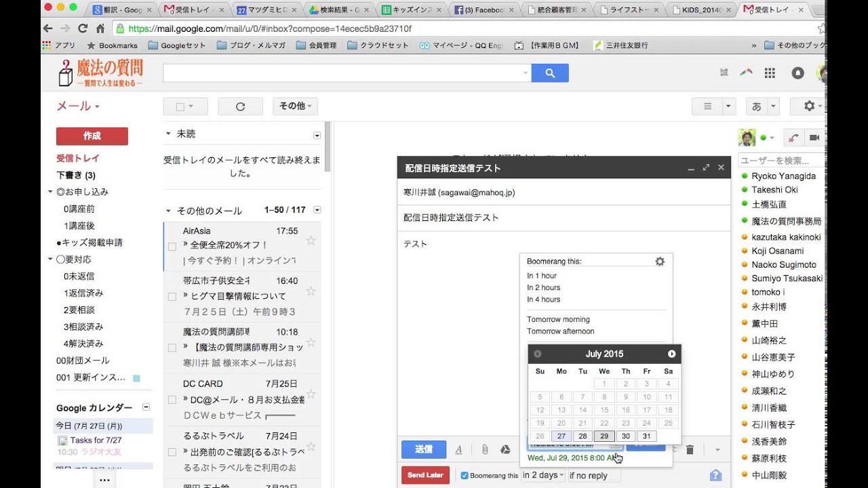This screenshot has width=868, height=488.
Task: Attach a file with paperclip icon
Action: 485,449
